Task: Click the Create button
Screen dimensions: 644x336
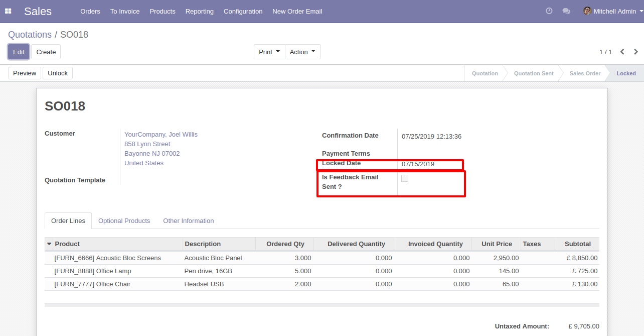Action: tap(46, 52)
